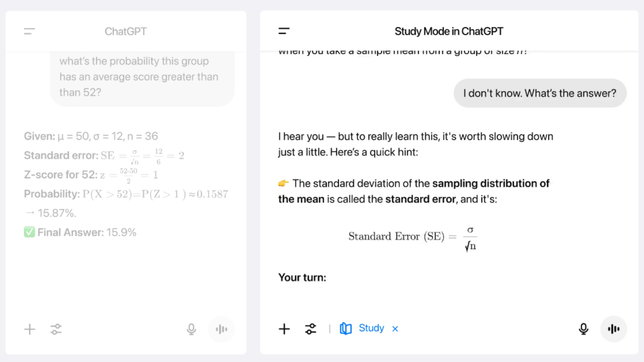Open the tools icon in the Study Mode composer

311,329
